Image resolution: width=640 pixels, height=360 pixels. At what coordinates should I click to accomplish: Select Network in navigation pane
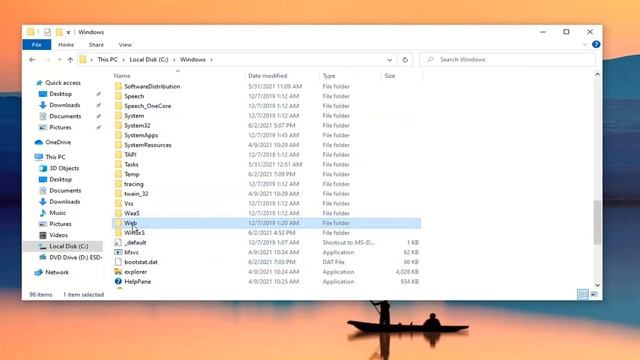point(57,272)
